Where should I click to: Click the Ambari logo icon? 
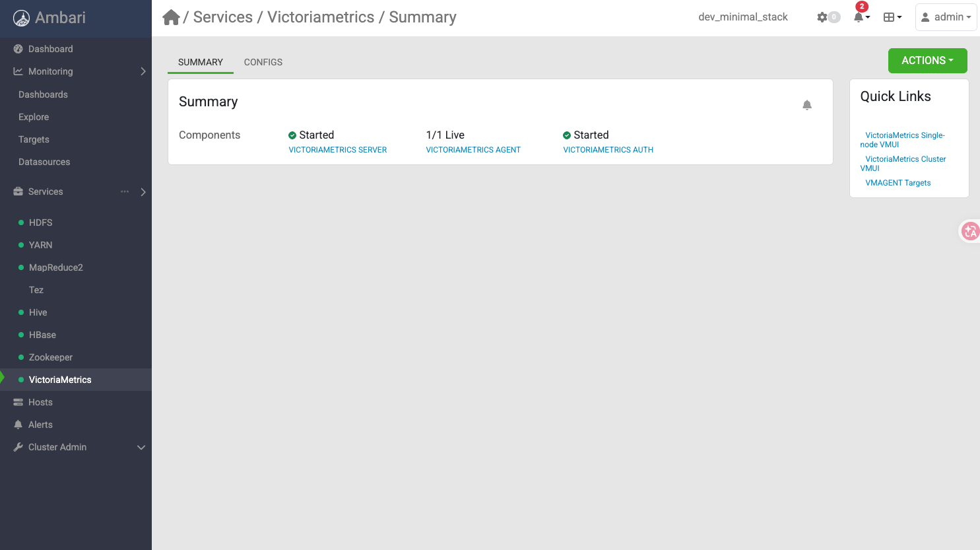[21, 18]
